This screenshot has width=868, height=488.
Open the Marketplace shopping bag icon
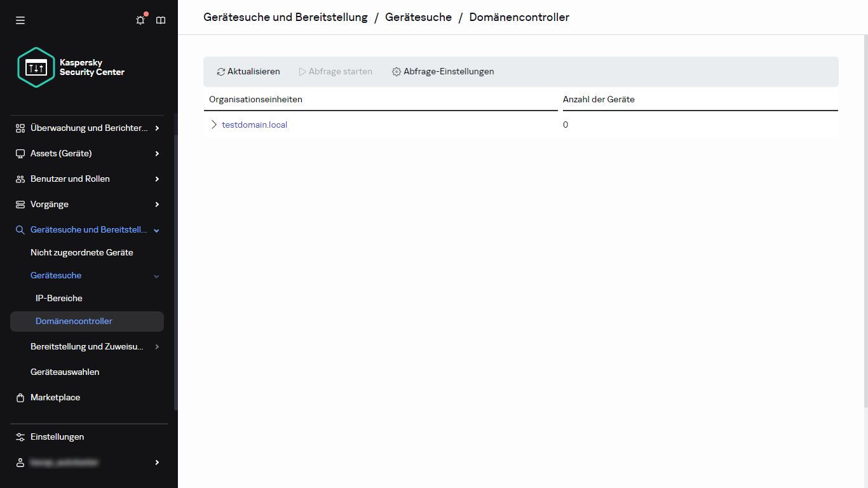point(20,397)
